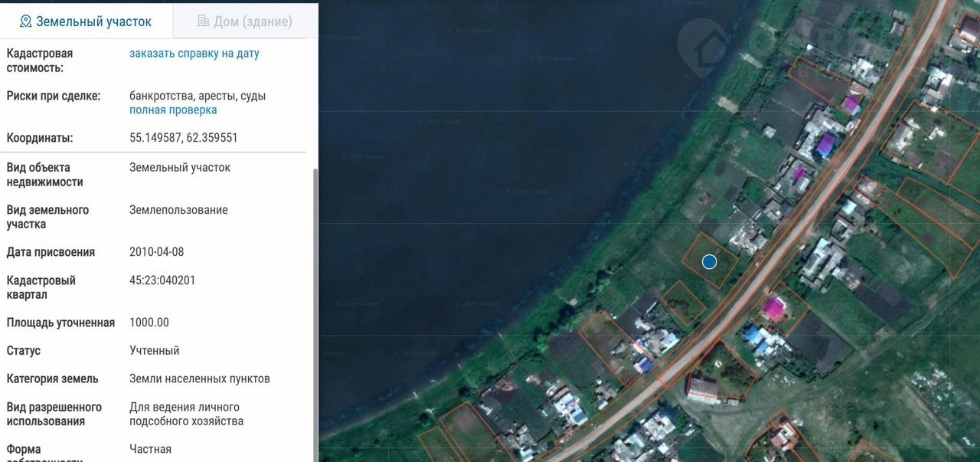Open the полная проверка link

[x=173, y=110]
